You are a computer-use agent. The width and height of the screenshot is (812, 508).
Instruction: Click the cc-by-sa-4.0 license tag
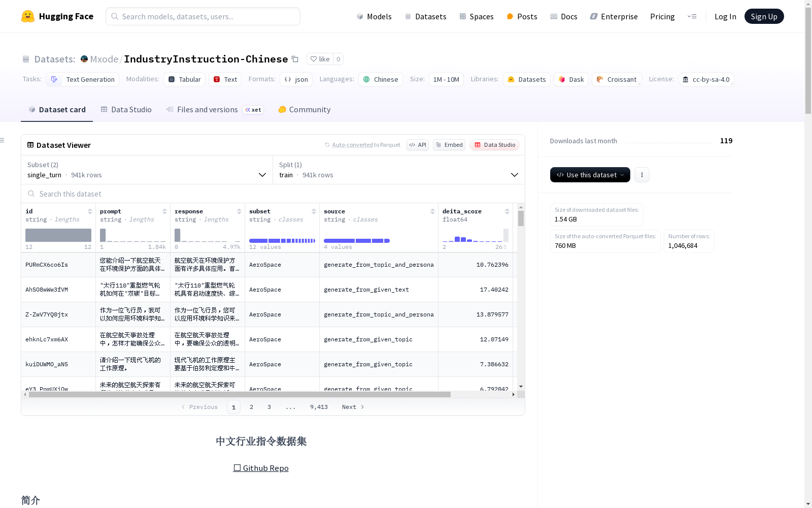[706, 79]
